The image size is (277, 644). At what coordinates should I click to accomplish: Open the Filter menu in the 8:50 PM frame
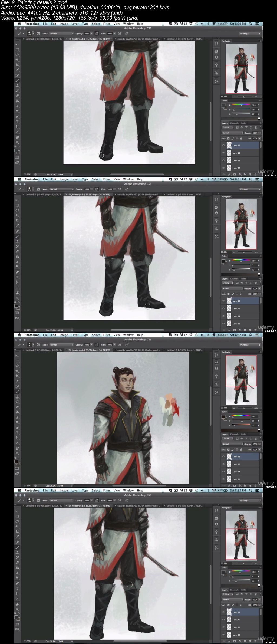107,24
